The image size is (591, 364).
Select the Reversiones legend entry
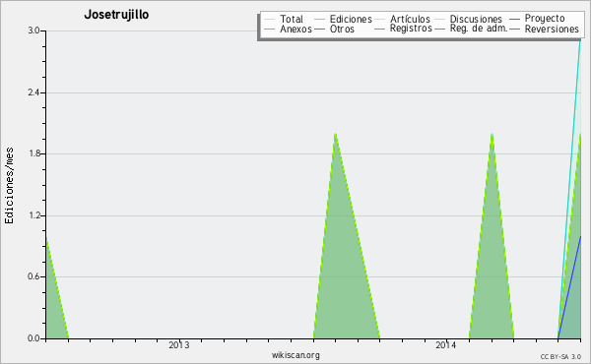pos(552,29)
